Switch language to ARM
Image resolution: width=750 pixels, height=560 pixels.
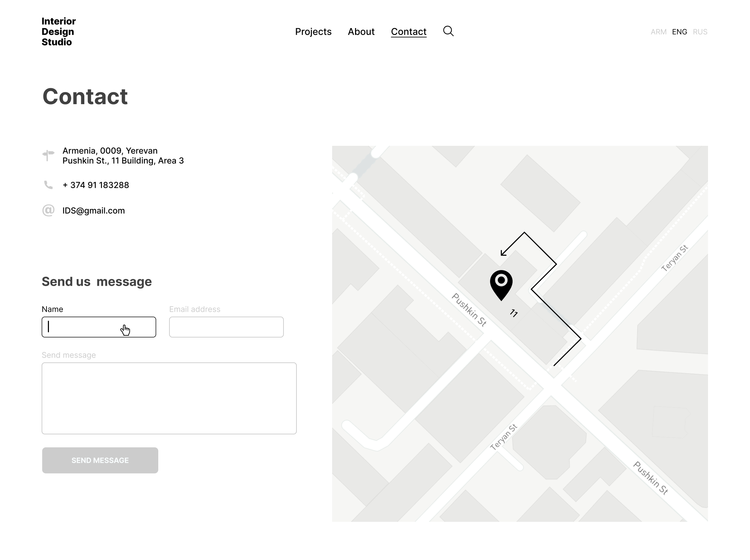(658, 32)
